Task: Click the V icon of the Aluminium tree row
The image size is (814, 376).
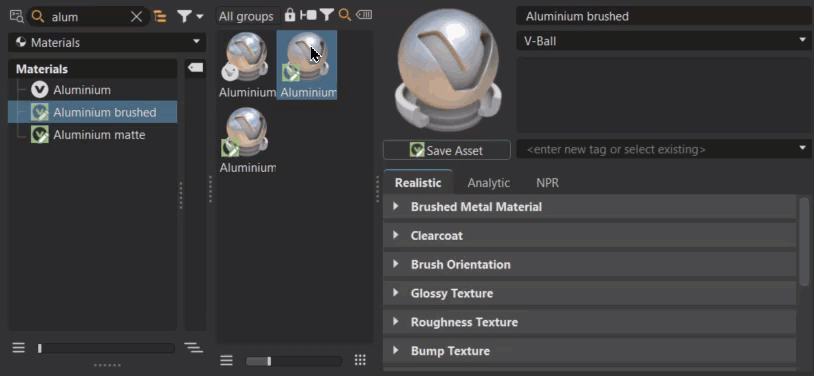Action: pos(39,90)
